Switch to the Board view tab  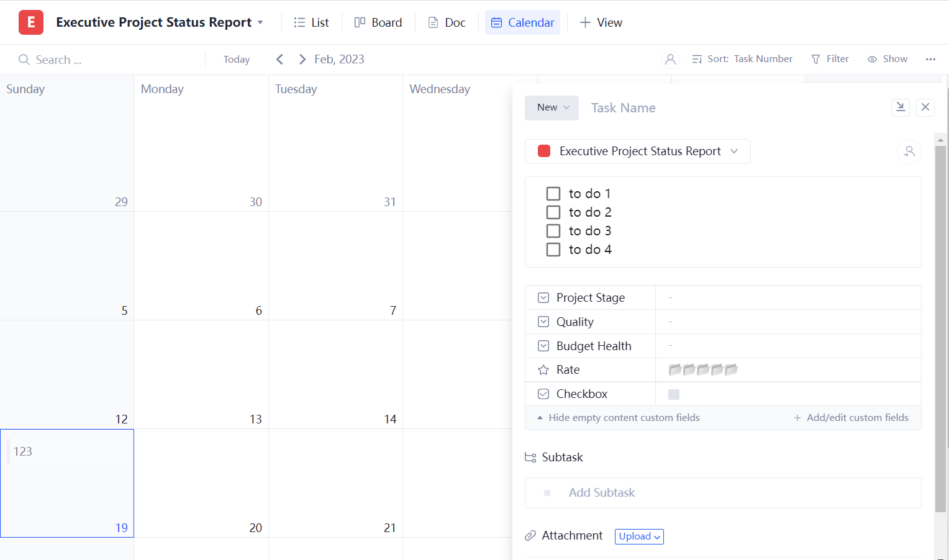(378, 22)
